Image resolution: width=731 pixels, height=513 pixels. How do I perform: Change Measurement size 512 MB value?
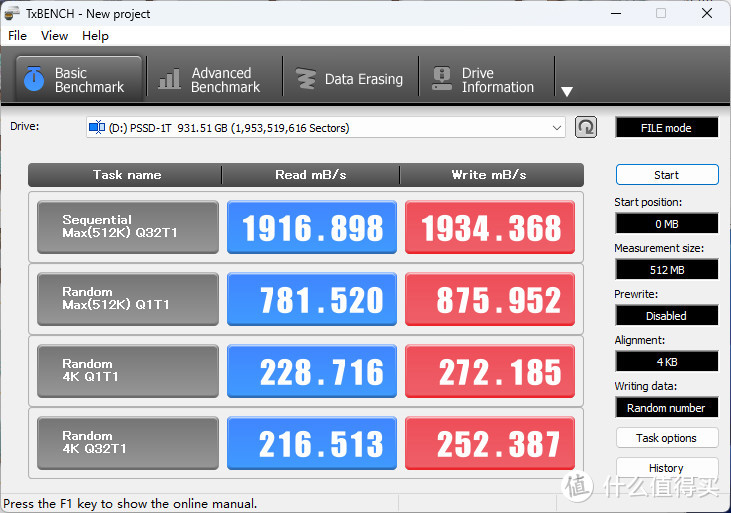point(667,270)
